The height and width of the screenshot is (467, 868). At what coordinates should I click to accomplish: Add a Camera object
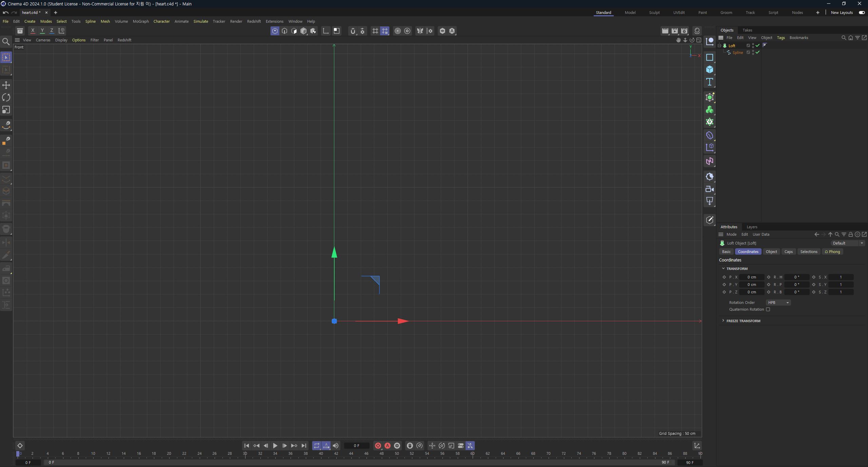[709, 189]
